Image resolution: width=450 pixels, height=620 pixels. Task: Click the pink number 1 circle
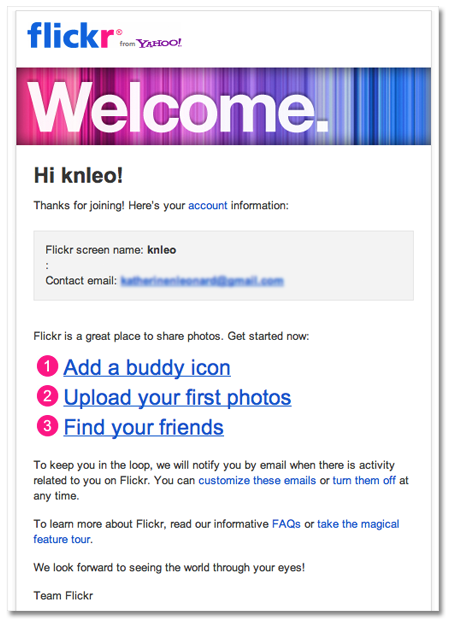coord(47,366)
